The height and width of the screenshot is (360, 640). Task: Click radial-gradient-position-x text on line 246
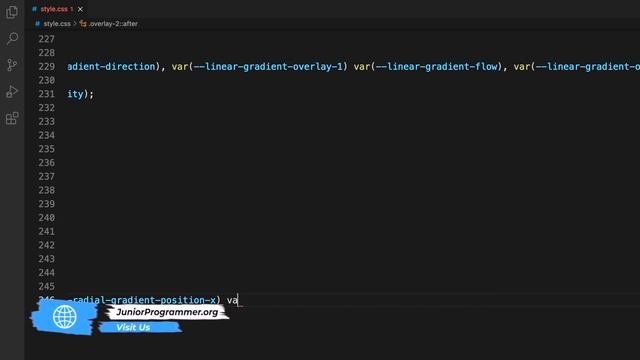(144, 300)
